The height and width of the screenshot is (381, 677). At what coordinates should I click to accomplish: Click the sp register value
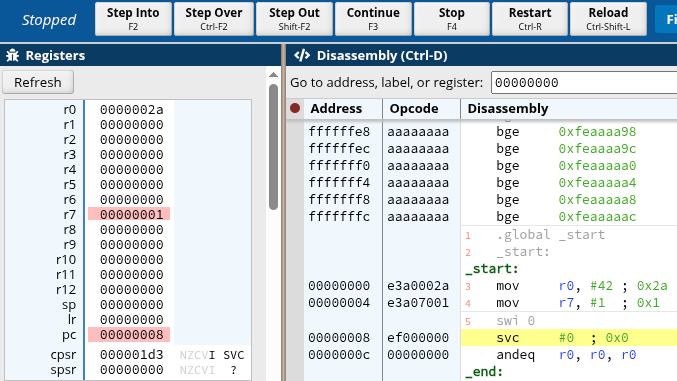coord(132,305)
